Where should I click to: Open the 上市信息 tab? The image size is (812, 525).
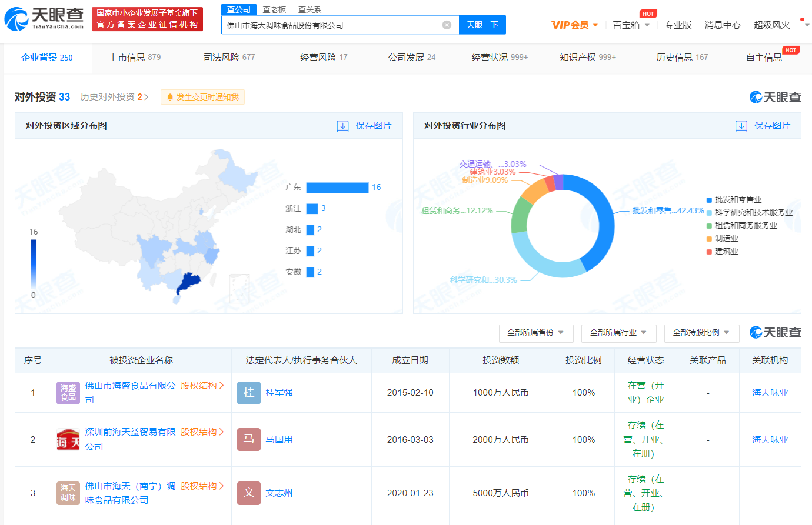[135, 58]
